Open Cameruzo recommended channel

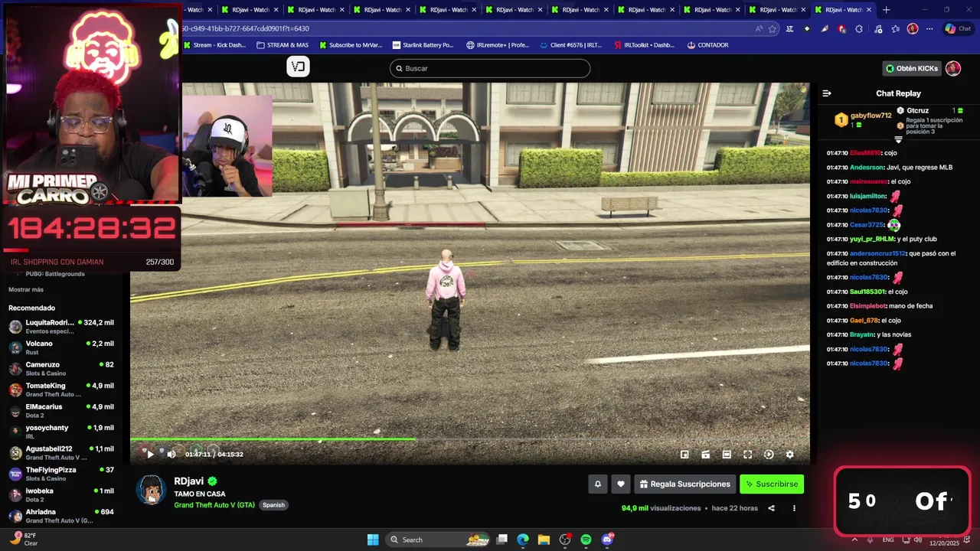(61, 369)
